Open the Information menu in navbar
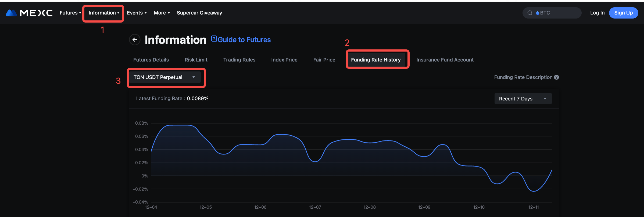Screen dimensions: 644x217 click(104, 13)
